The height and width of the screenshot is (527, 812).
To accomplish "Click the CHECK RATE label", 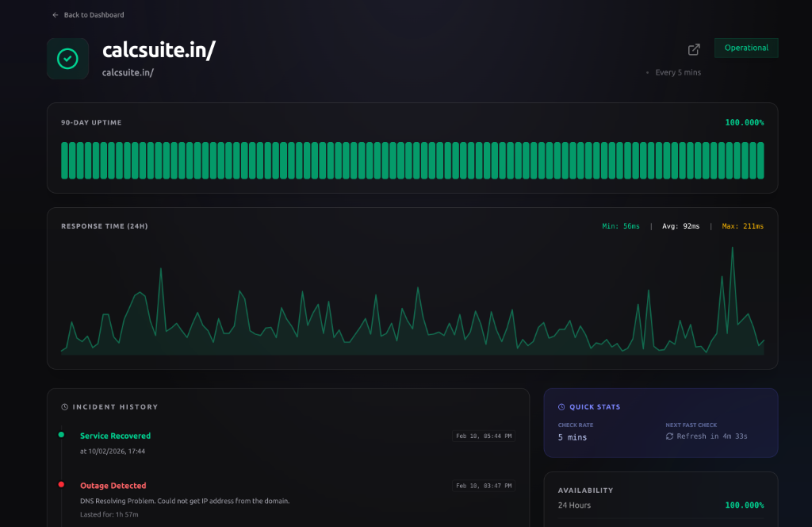I will (x=576, y=425).
